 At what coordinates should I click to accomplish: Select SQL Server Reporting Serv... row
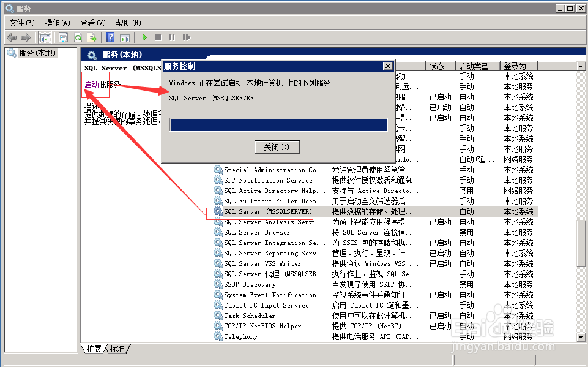coord(375,253)
